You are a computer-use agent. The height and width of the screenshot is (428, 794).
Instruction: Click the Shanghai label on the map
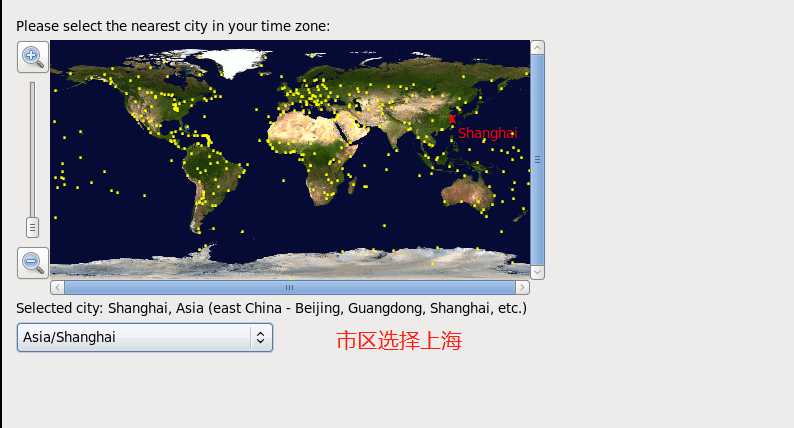click(487, 133)
